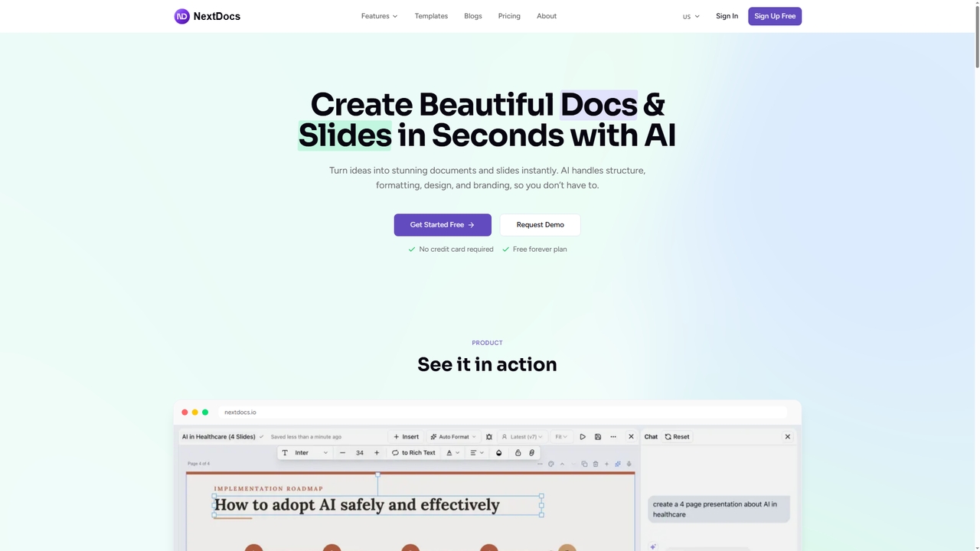Viewport: 980px width, 551px height.
Task: Open the US region selector
Action: (691, 16)
